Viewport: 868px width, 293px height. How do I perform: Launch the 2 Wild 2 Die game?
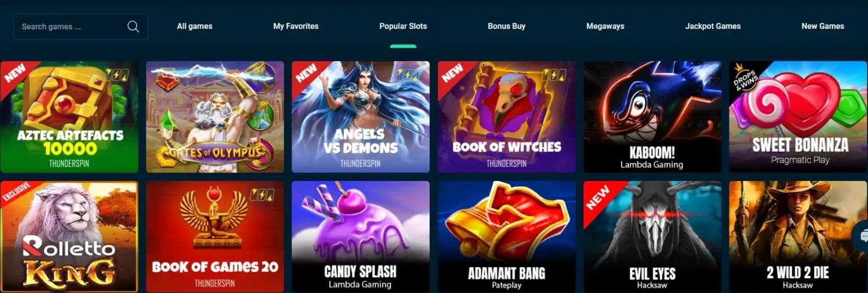798,236
